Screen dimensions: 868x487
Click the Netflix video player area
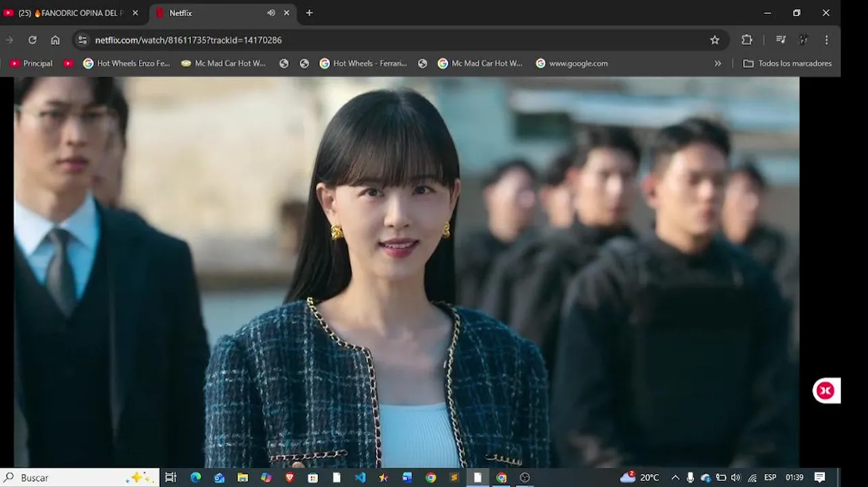(406, 272)
